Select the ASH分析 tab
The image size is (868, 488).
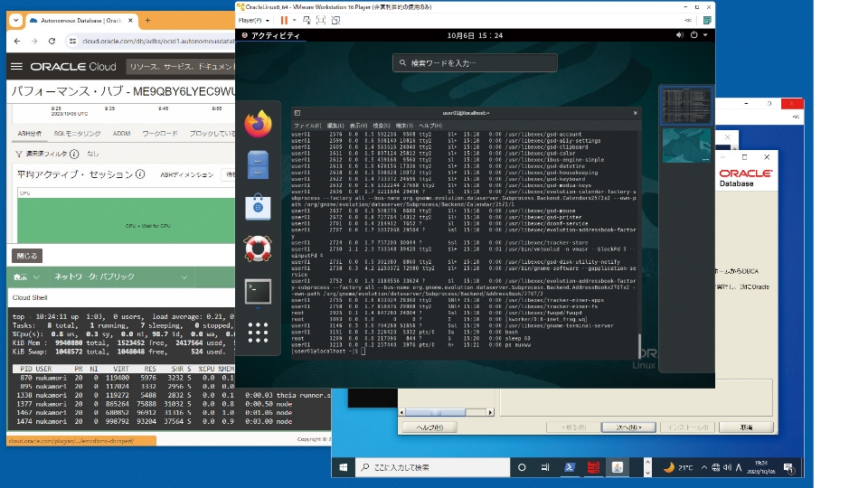click(29, 134)
